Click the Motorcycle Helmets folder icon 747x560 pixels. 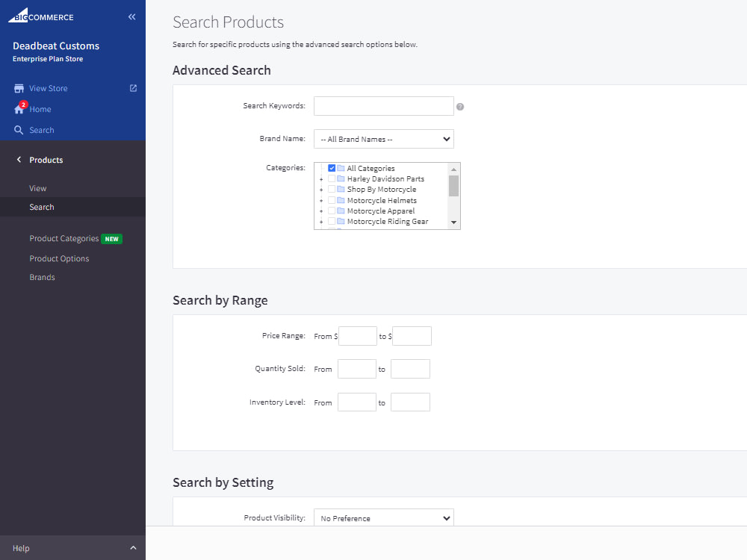(341, 200)
